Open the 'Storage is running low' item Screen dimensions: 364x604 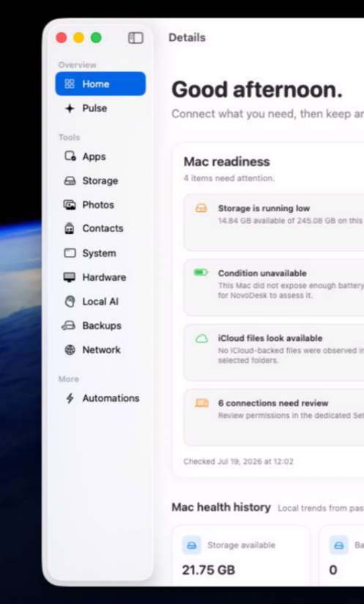point(274,223)
